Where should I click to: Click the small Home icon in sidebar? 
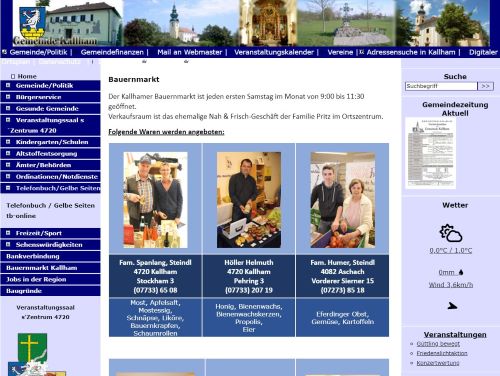pyautogui.click(x=13, y=76)
